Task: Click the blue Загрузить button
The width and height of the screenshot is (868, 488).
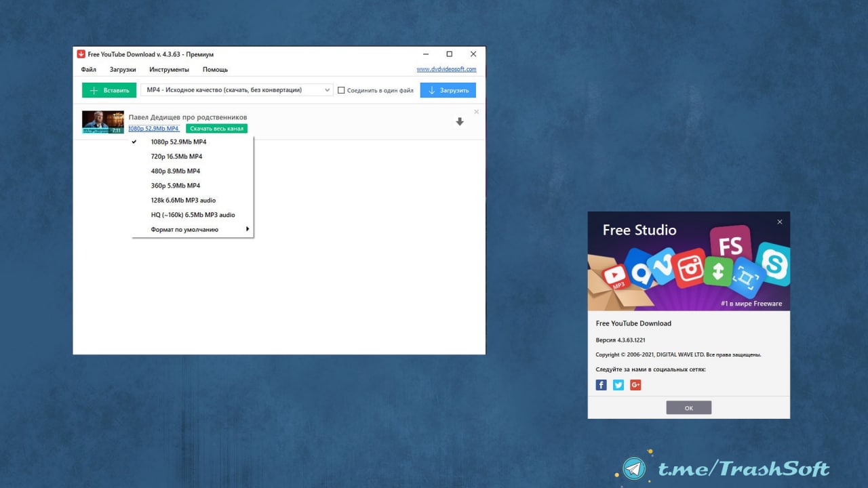Action: tap(448, 90)
